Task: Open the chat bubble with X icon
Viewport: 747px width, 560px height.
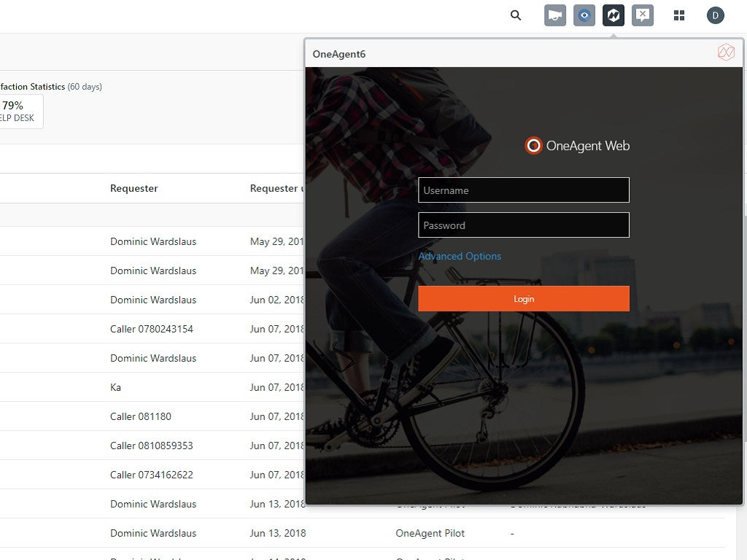Action: [x=643, y=15]
